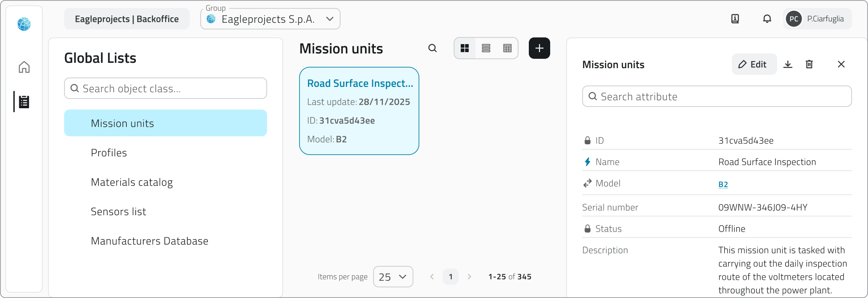Click the search icon beside Mission units
Image resolution: width=868 pixels, height=298 pixels.
(x=433, y=48)
